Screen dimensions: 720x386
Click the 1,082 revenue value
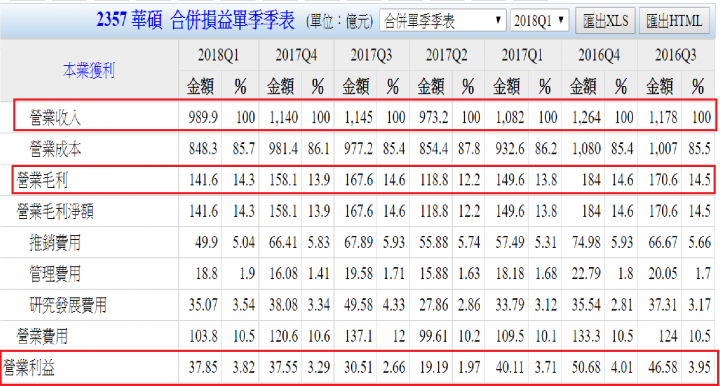[510, 117]
